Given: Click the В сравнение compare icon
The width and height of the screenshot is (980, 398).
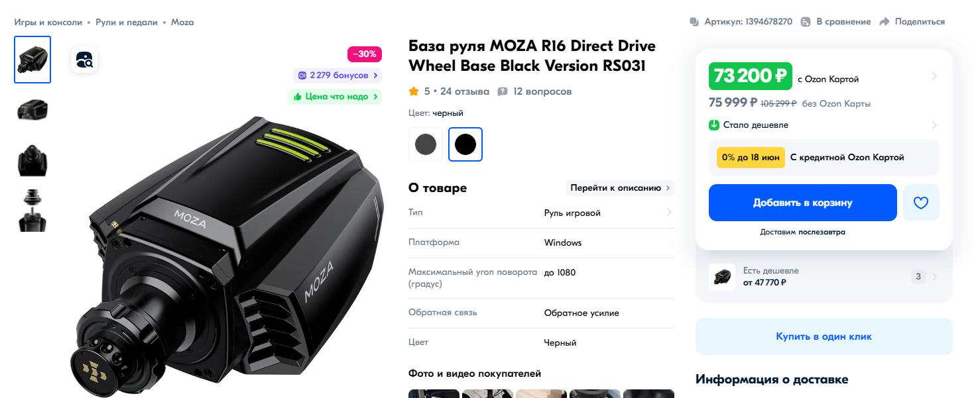Looking at the screenshot, I should click(x=806, y=22).
